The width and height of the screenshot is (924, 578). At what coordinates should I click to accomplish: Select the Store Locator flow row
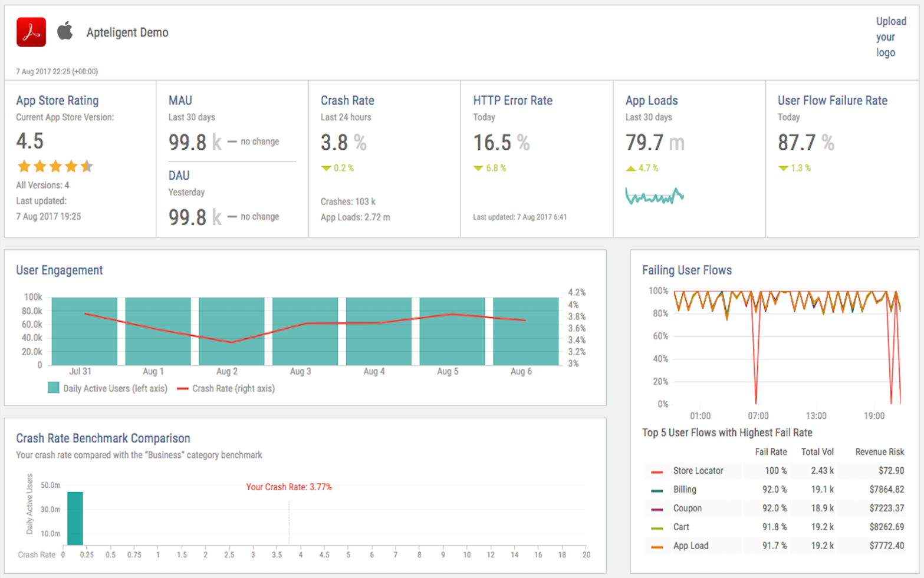pos(774,471)
